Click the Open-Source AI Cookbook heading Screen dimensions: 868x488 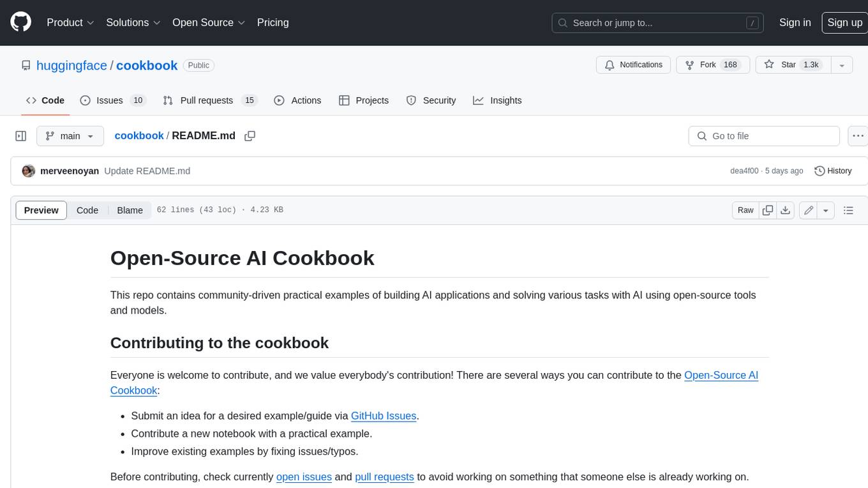[243, 258]
